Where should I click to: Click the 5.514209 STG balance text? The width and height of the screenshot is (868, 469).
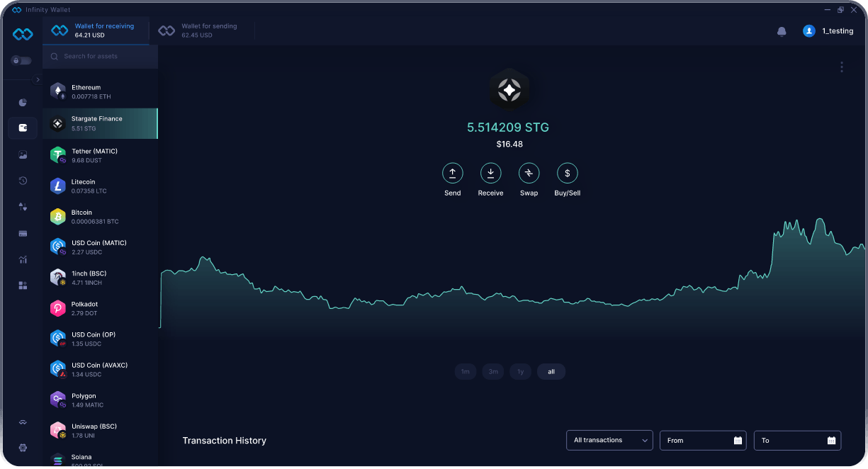click(508, 128)
